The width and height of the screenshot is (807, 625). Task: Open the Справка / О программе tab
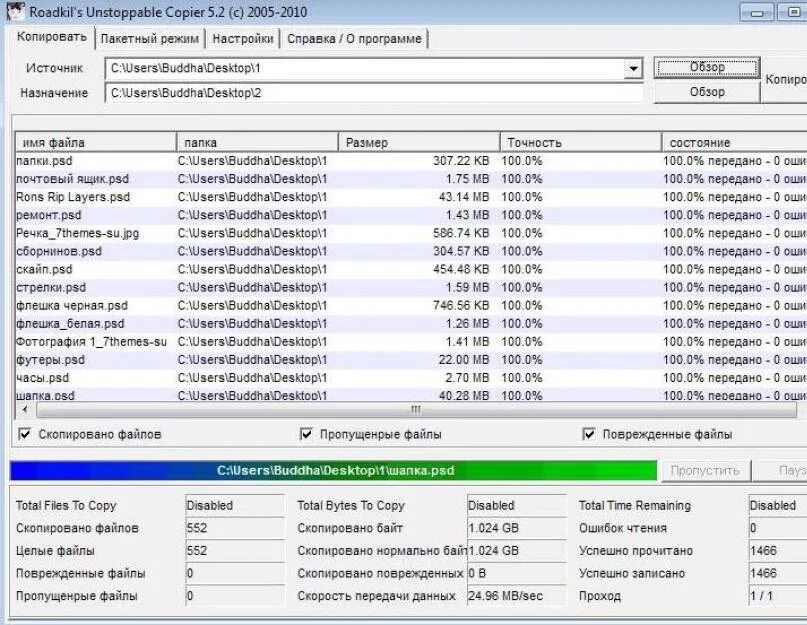354,39
